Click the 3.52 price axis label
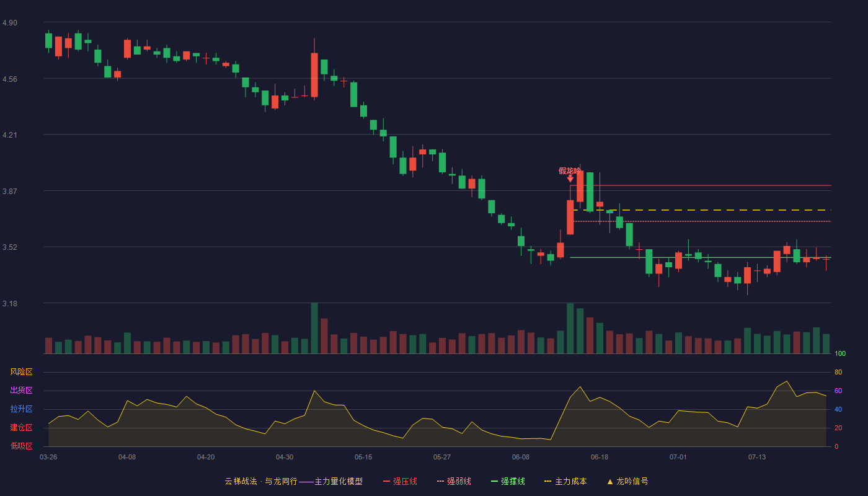Viewport: 868px width, 496px height. click(x=10, y=247)
